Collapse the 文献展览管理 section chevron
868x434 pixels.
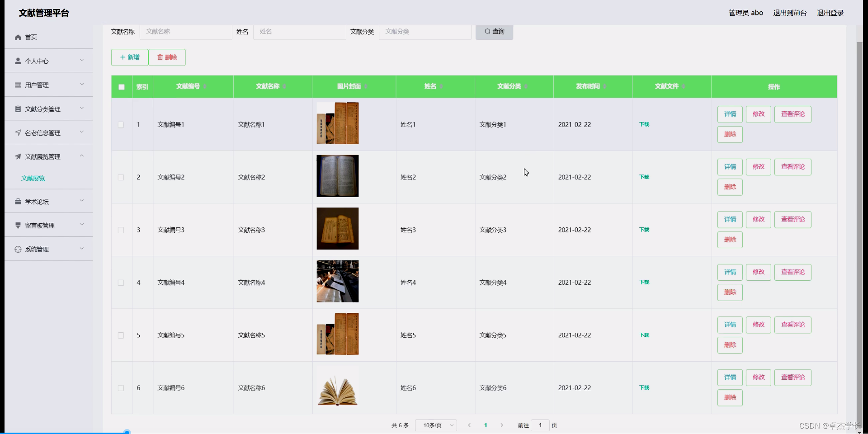82,156
